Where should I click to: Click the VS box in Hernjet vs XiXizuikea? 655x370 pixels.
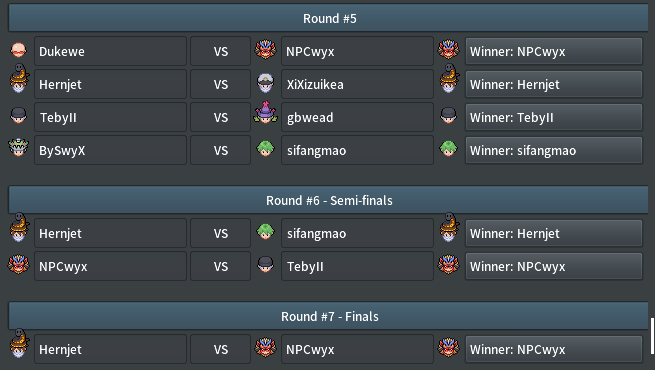221,84
